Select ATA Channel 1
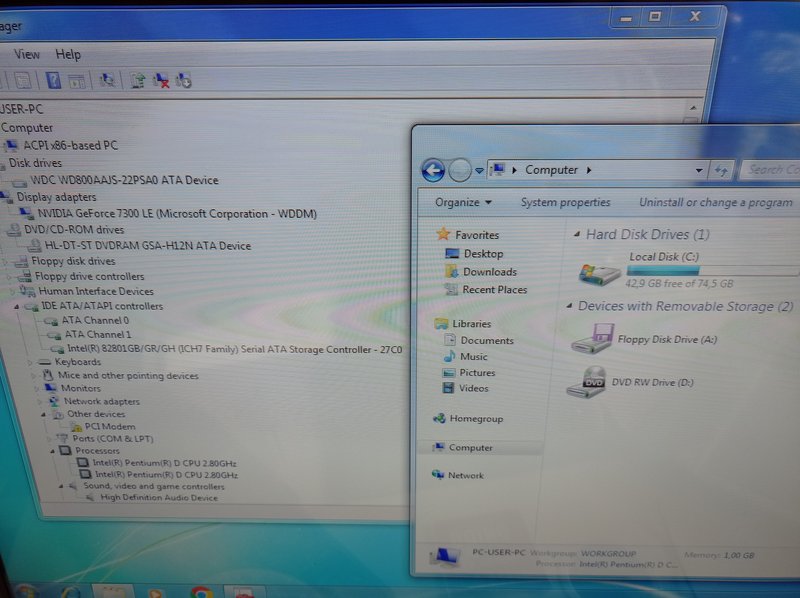This screenshot has height=598, width=800. coord(98,335)
